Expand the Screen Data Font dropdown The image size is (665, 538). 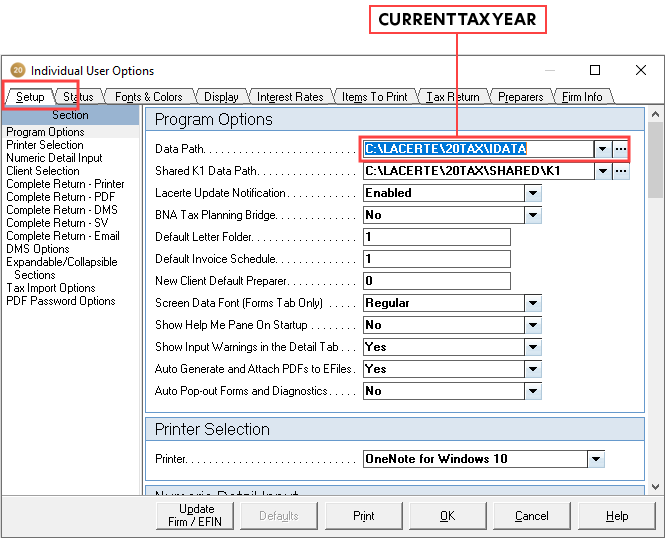click(x=533, y=303)
